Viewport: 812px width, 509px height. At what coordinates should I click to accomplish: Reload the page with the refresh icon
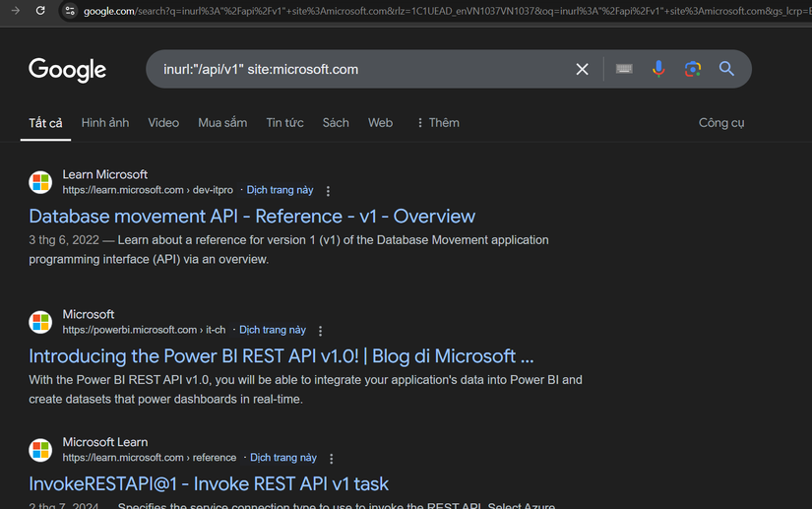point(40,11)
